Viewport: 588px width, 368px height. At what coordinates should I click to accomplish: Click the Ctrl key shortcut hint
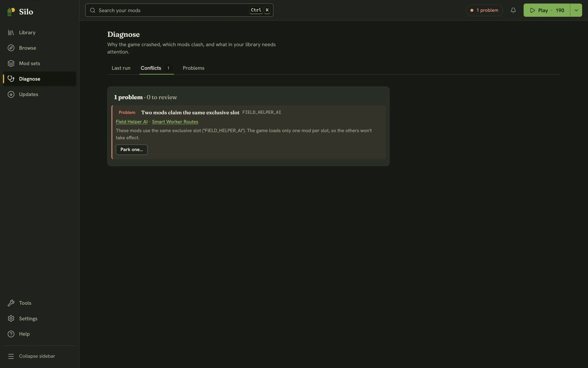[256, 10]
